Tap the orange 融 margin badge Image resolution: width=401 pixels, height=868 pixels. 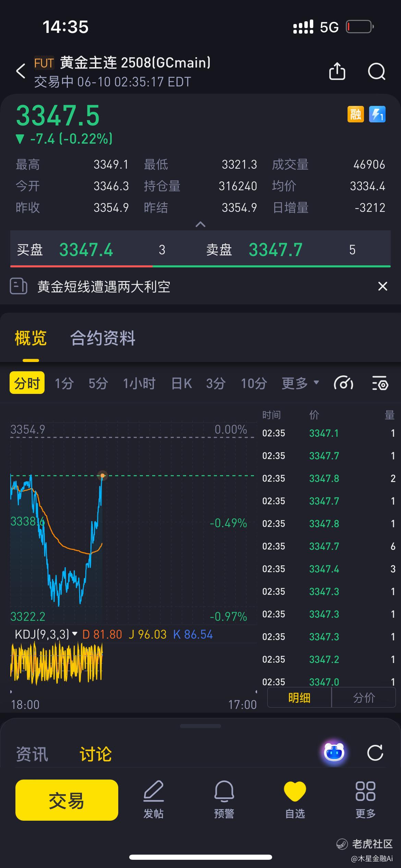pyautogui.click(x=355, y=114)
